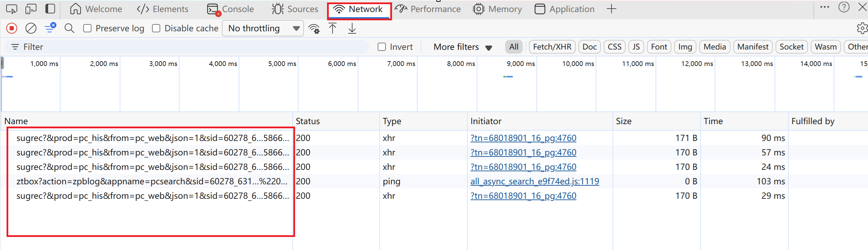Open initiator link of the 29 ms request
Screen dimensions: 868x250
tap(523, 196)
